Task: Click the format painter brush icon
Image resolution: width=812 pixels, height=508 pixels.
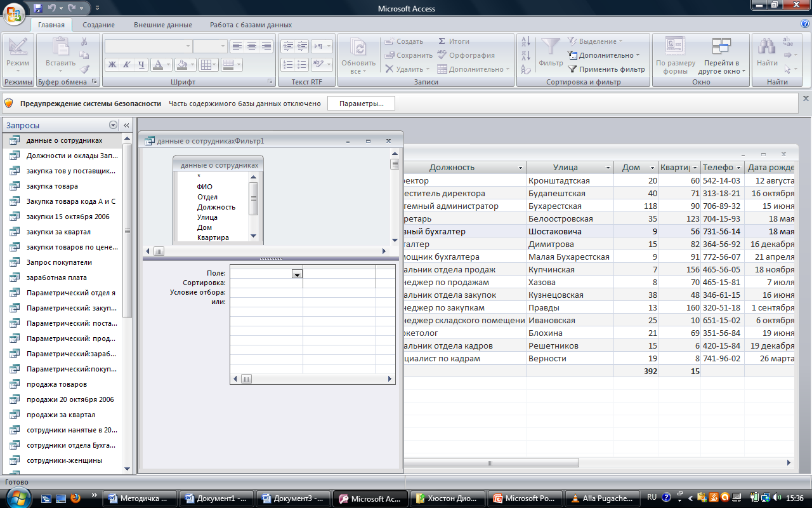Action: pyautogui.click(x=84, y=69)
